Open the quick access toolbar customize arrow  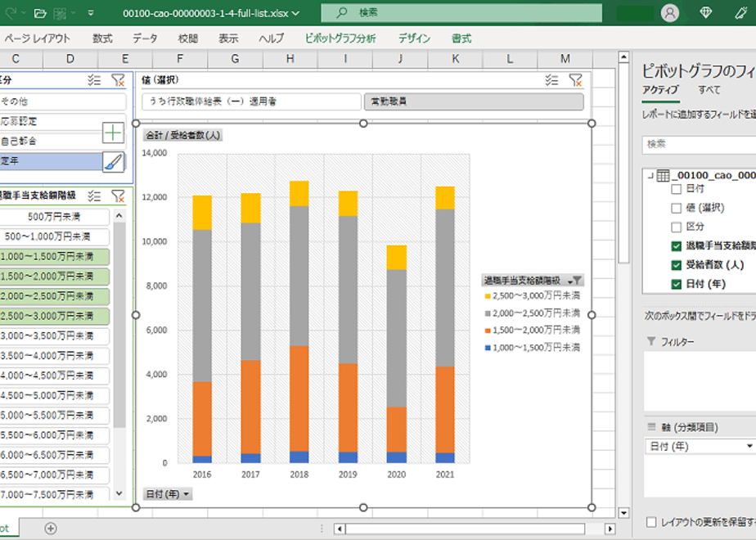tap(91, 13)
